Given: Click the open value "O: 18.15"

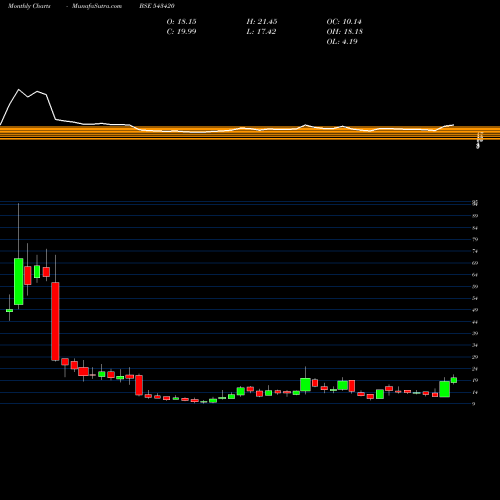Looking at the screenshot, I should point(182,22).
